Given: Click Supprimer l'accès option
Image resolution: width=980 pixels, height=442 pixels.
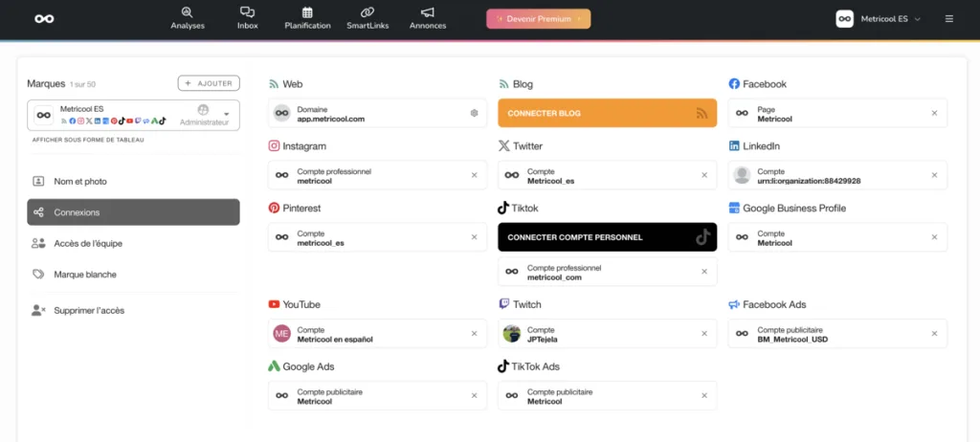Looking at the screenshot, I should coord(133,310).
